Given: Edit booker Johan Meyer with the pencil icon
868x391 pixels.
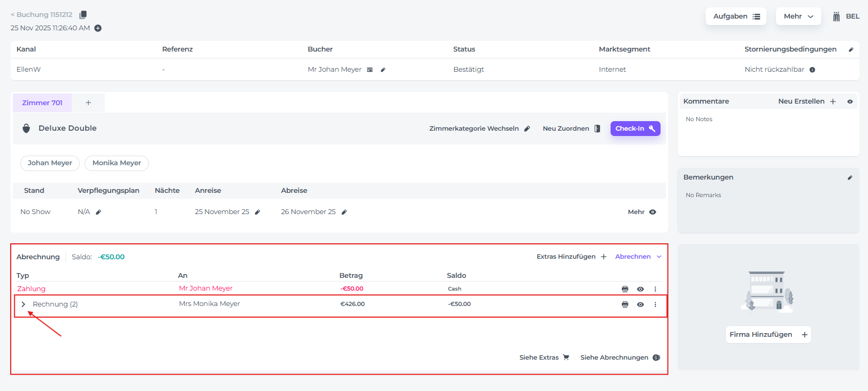Looking at the screenshot, I should (x=383, y=70).
